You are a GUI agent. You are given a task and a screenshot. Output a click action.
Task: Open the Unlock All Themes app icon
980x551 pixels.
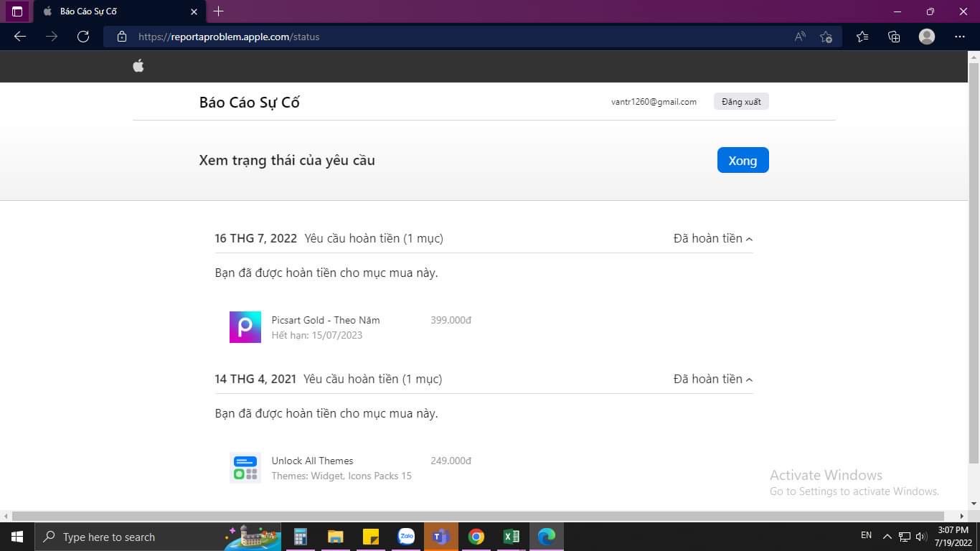[245, 468]
